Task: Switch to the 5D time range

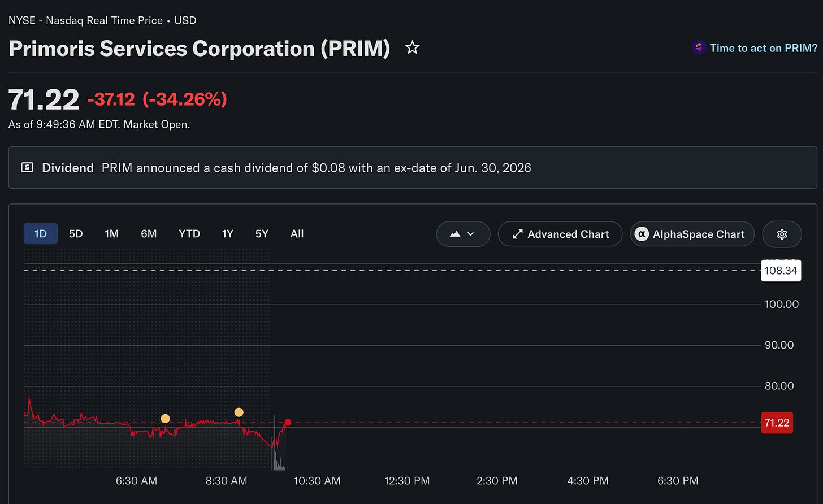Action: tap(76, 234)
